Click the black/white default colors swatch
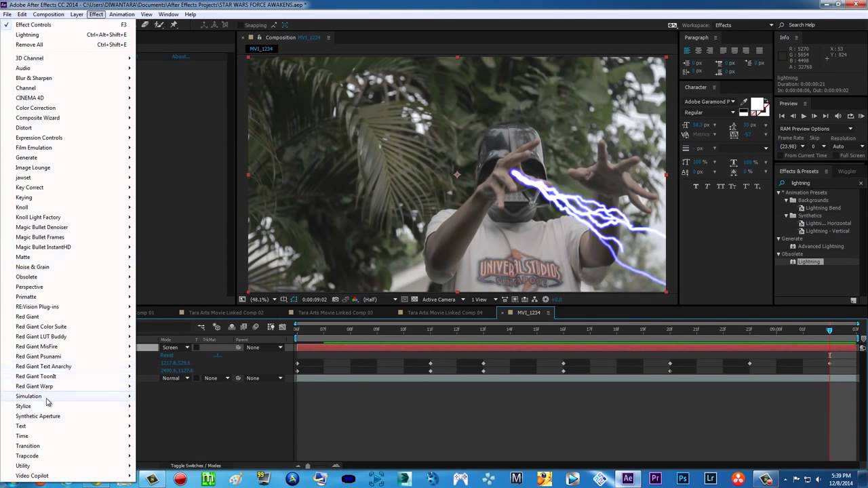 click(743, 113)
